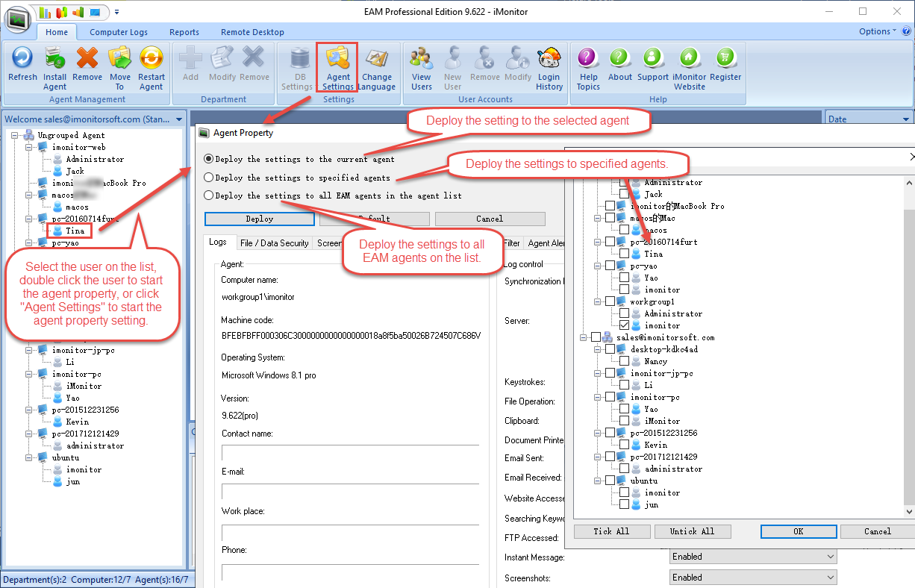Select Deploy settings to all EAM agents radio
This screenshot has height=588, width=915.
pyautogui.click(x=209, y=196)
